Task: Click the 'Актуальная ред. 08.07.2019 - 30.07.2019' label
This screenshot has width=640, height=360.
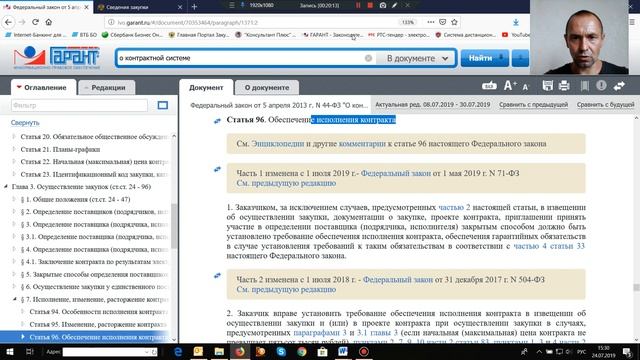Action: 432,105
